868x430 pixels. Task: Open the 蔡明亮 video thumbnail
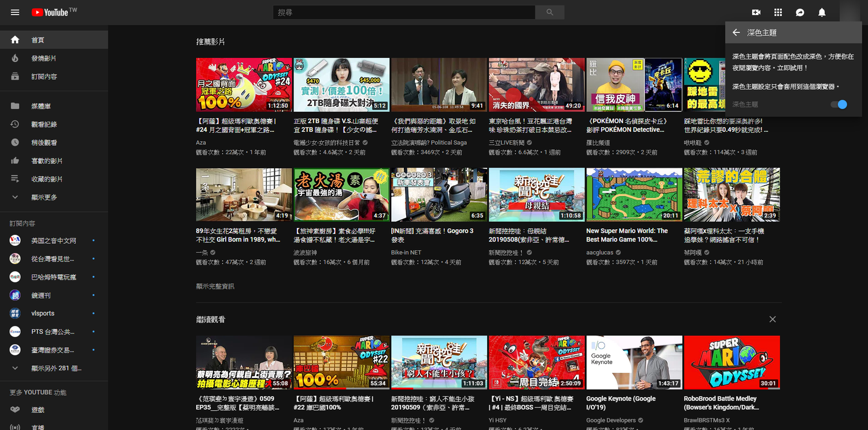coord(244,362)
